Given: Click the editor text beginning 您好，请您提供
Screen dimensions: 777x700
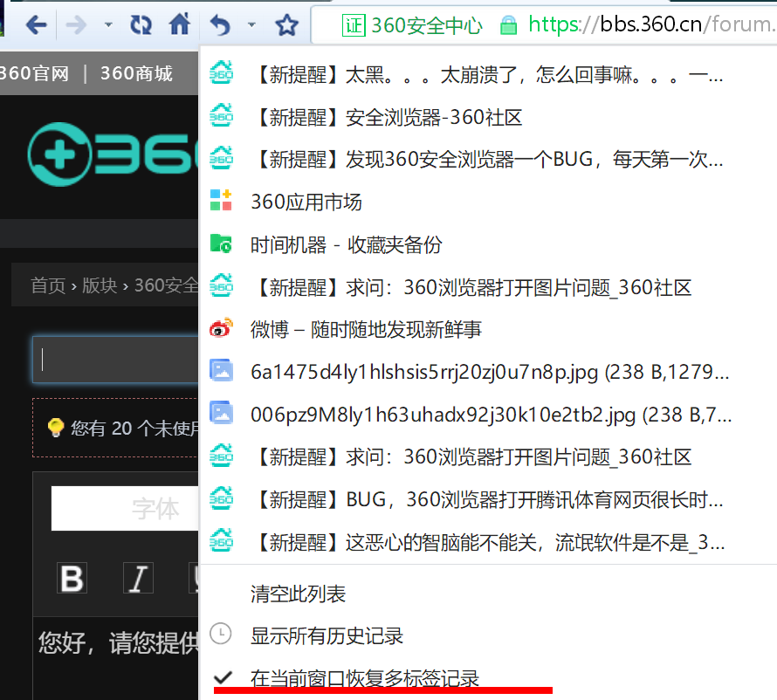Looking at the screenshot, I should (x=118, y=642).
